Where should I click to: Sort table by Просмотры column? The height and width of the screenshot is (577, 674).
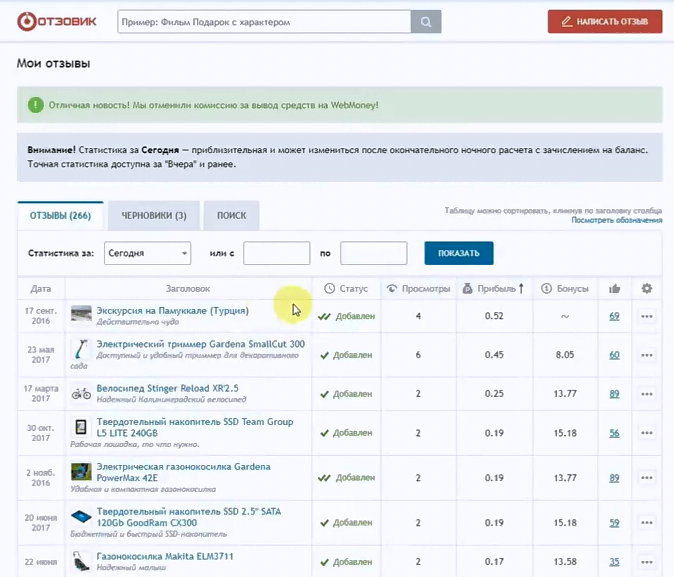(418, 288)
